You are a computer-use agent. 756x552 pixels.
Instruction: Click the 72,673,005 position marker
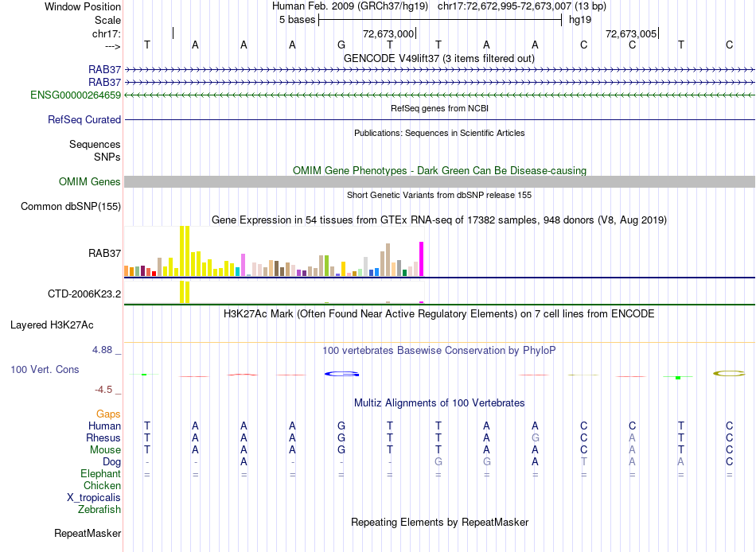click(x=632, y=33)
